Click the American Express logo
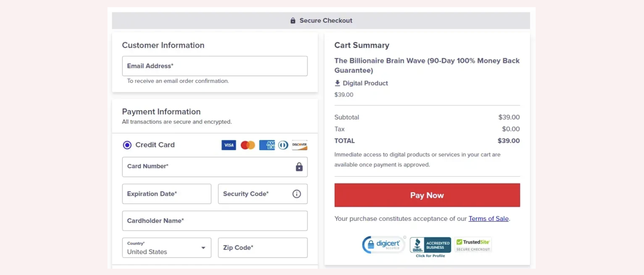644x275 pixels. [267, 145]
